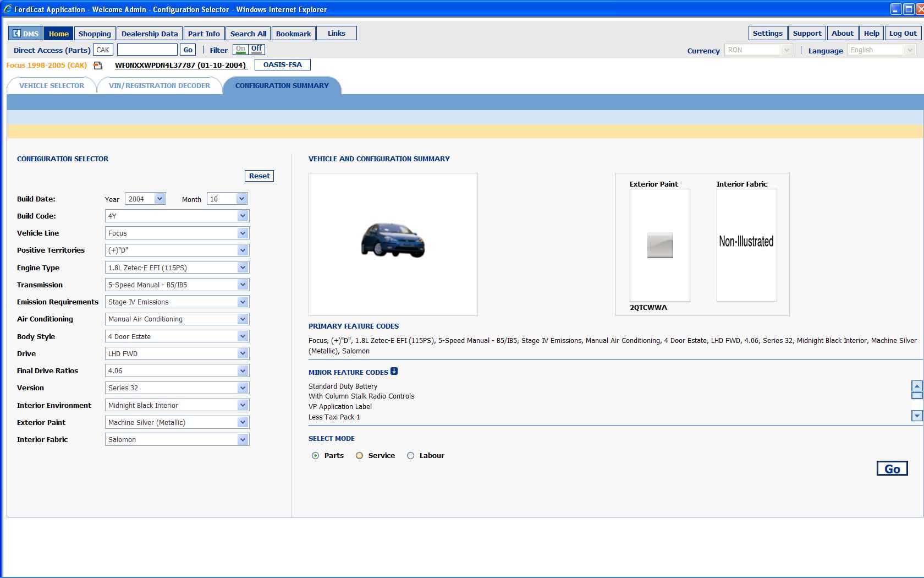Switch to the Vehicle Selector tab

click(x=52, y=86)
